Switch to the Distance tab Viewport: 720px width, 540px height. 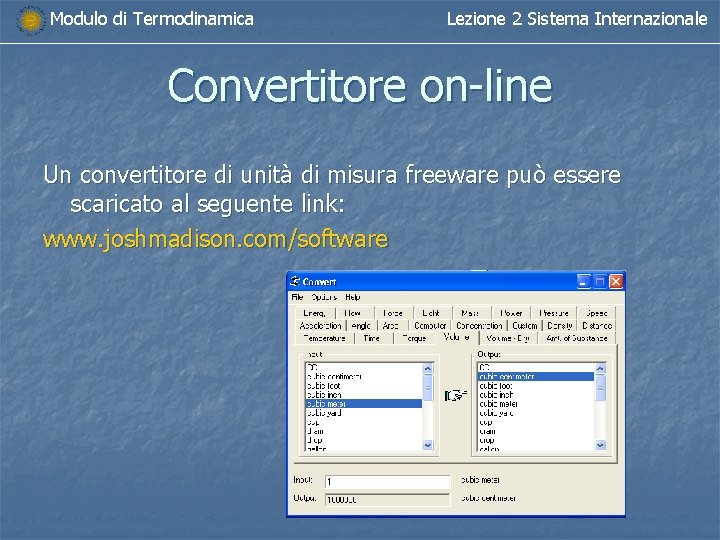click(x=596, y=326)
